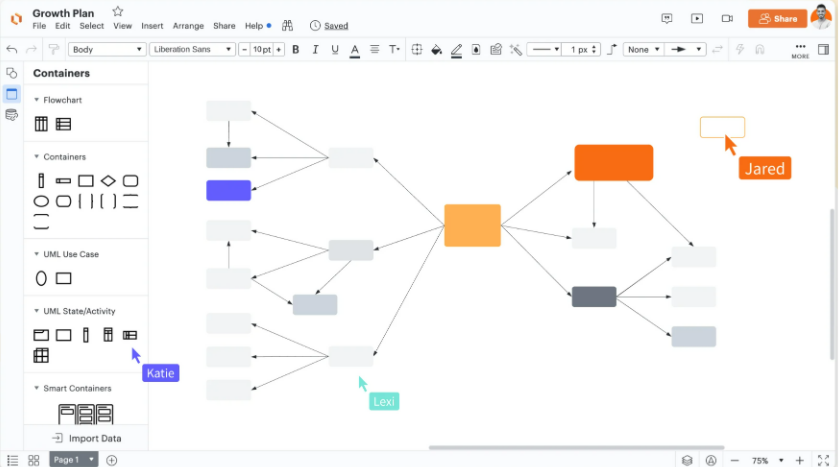Toggle underline text formatting
Image resolution: width=839 pixels, height=467 pixels.
[x=335, y=50]
